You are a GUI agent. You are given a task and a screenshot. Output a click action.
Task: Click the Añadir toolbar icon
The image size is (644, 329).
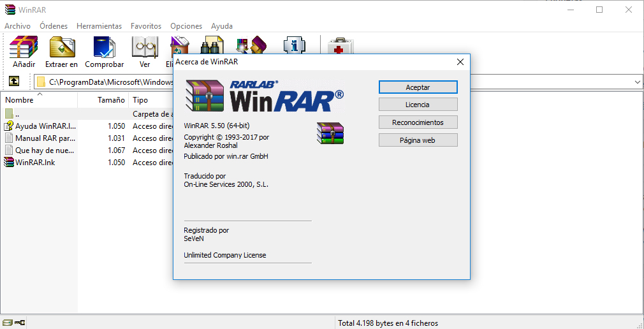[x=24, y=47]
